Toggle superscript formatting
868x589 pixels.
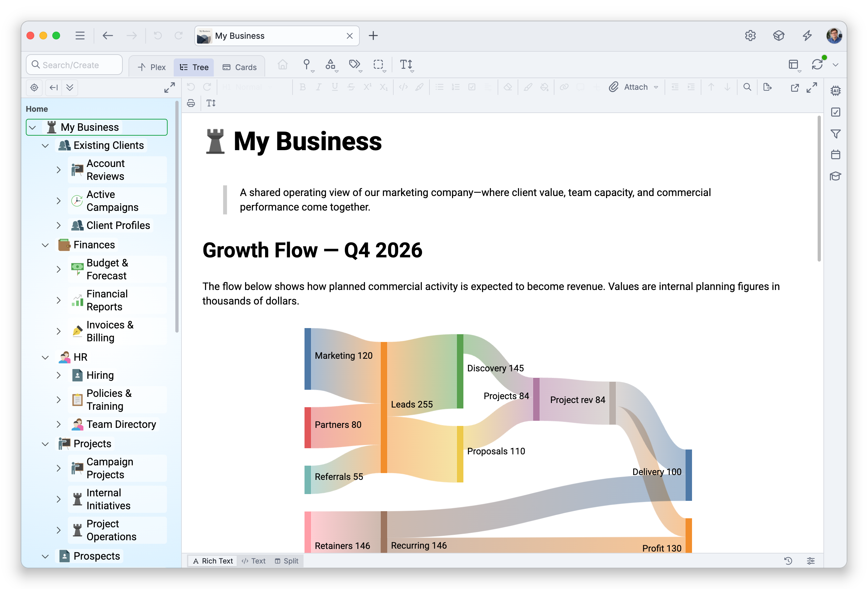pos(367,87)
